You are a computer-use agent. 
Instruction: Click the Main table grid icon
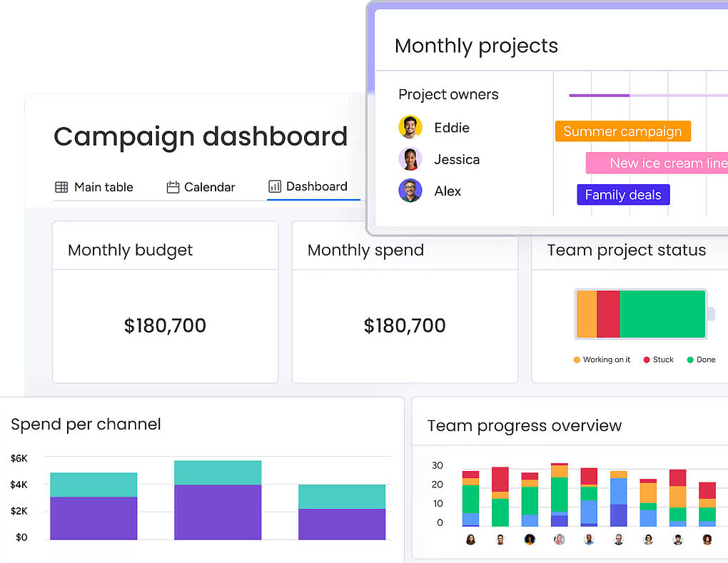tap(61, 188)
